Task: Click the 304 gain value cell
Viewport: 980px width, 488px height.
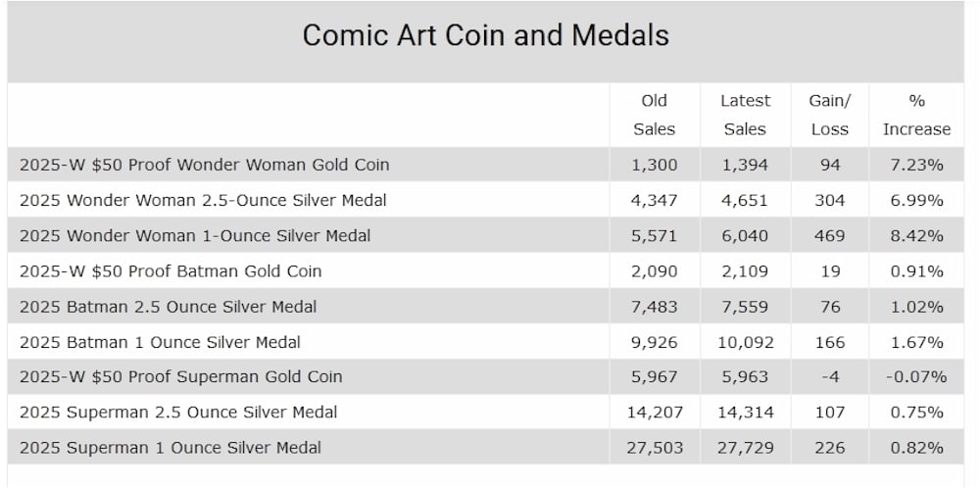Action: 830,200
